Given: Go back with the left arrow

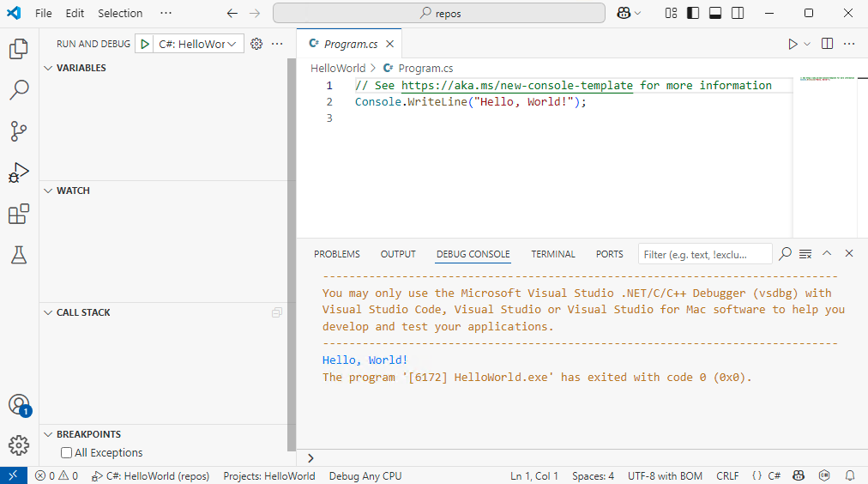Looking at the screenshot, I should 232,13.
